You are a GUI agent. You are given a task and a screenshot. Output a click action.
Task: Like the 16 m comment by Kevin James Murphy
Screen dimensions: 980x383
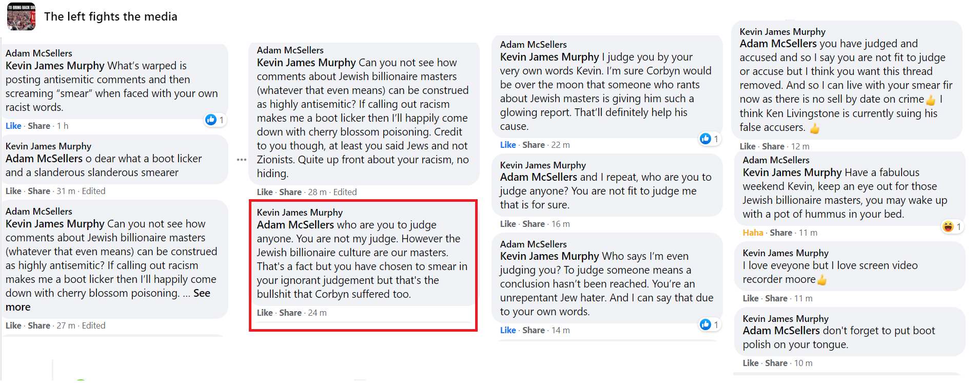point(508,224)
